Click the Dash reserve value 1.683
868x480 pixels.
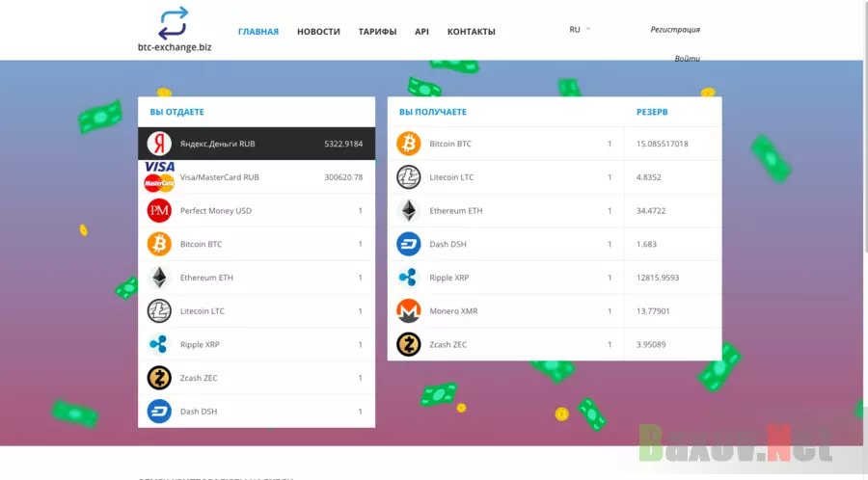[x=646, y=244]
